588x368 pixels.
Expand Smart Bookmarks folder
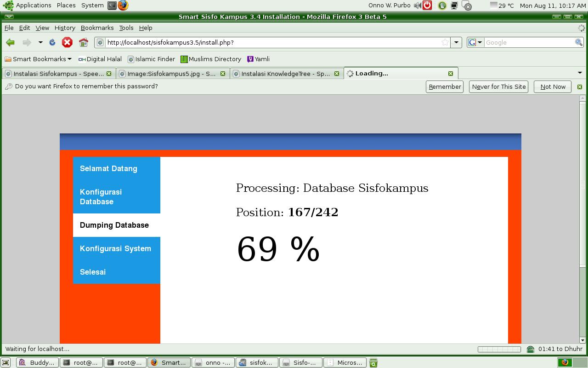[39, 59]
